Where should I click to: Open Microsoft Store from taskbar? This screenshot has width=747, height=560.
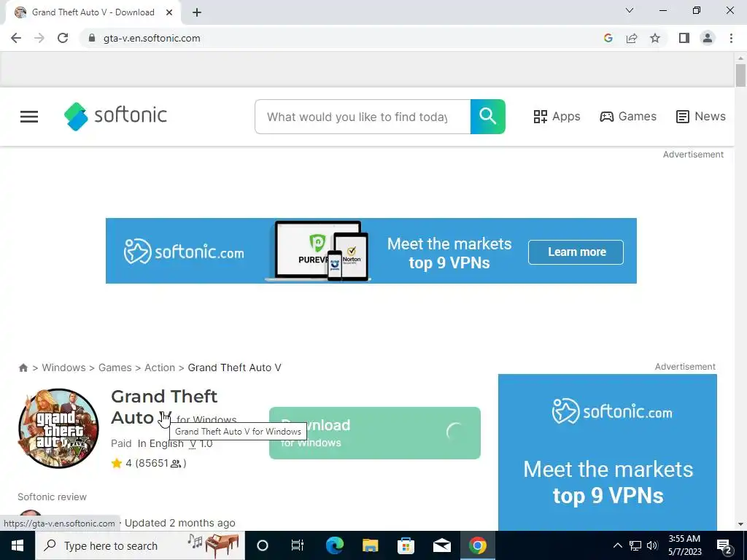pyautogui.click(x=406, y=545)
